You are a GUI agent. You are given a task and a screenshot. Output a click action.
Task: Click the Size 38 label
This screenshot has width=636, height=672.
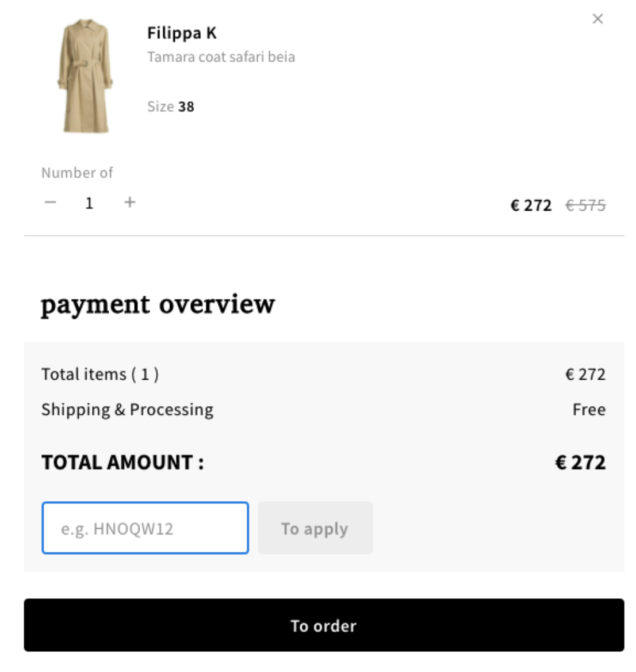pos(171,106)
